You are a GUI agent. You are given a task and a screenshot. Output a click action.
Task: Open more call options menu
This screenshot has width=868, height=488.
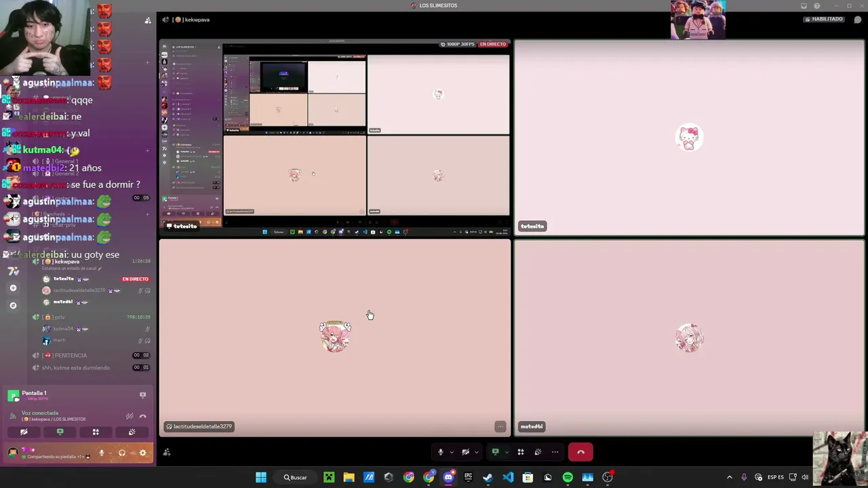click(x=555, y=452)
